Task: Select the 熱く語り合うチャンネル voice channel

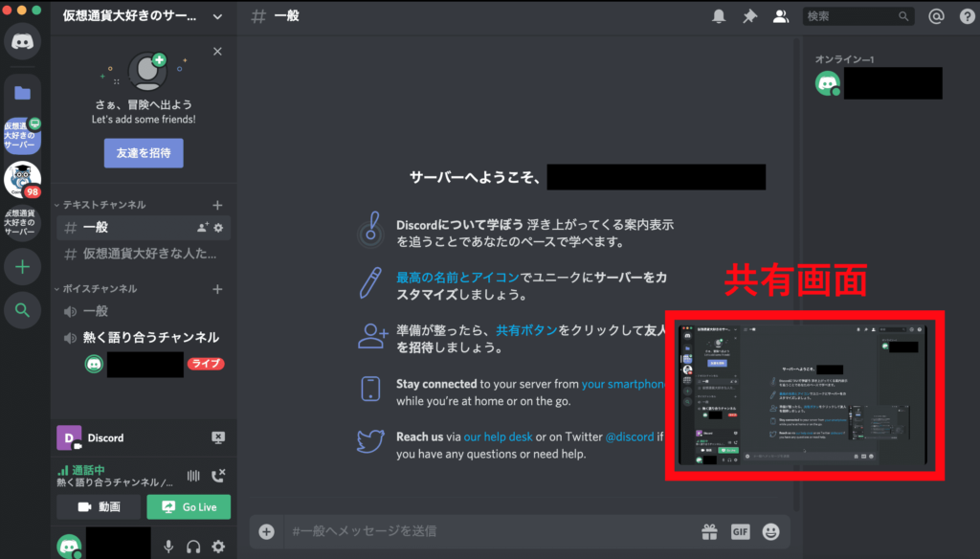Action: (x=153, y=336)
